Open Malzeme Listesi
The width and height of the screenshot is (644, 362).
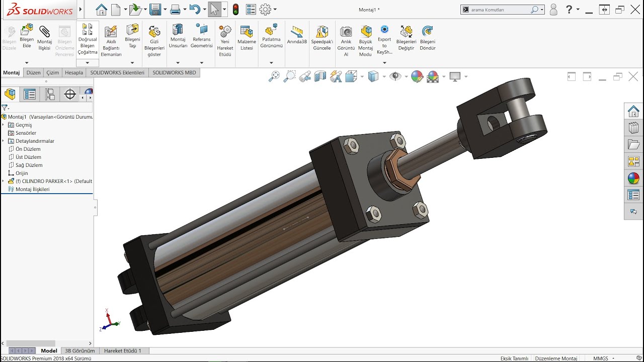tap(247, 38)
